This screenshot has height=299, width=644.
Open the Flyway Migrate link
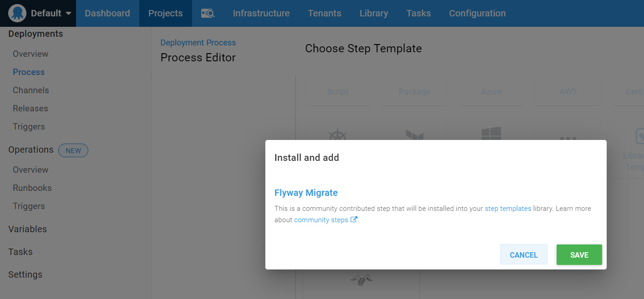coord(306,193)
